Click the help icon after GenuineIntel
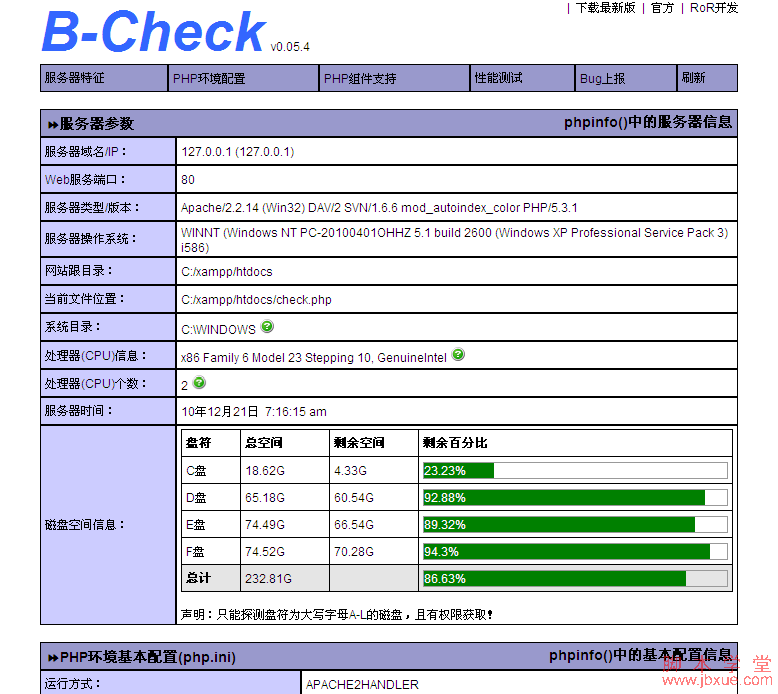The width and height of the screenshot is (778, 694). (x=458, y=355)
